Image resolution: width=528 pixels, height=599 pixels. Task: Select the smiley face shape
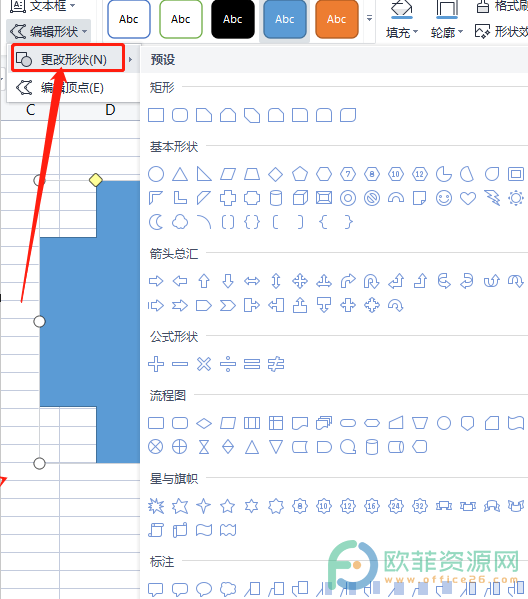tap(444, 198)
